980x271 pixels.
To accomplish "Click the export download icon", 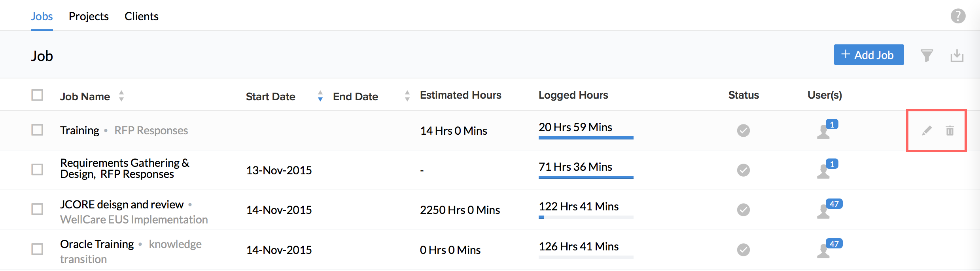I will 957,55.
